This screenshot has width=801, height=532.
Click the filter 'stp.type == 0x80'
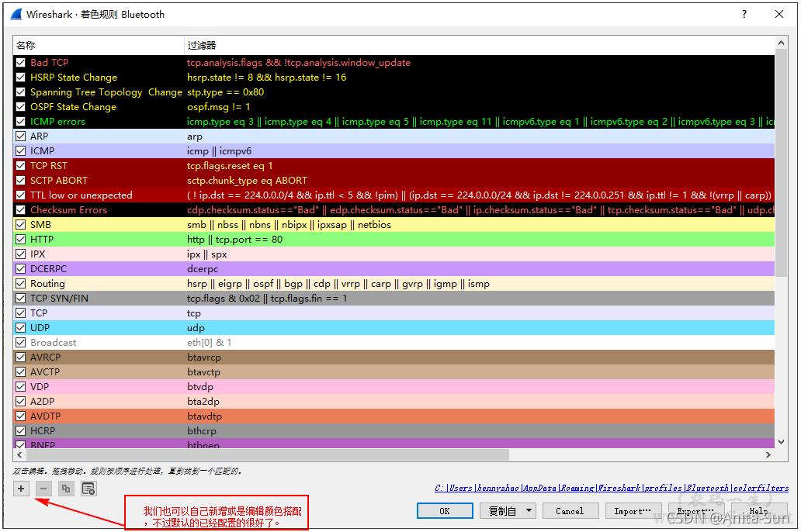pos(225,92)
